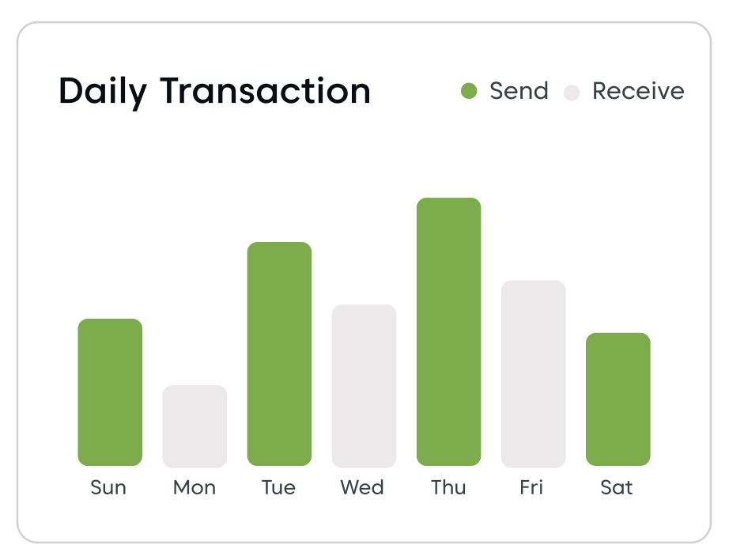Select the Saturday green bar
This screenshot has width=729, height=560.
pyautogui.click(x=618, y=399)
